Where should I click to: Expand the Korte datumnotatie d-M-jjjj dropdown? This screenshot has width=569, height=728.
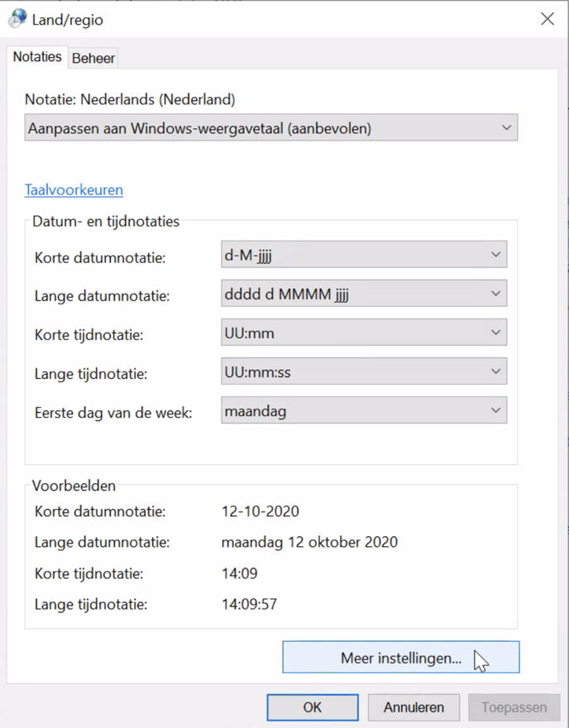tap(364, 255)
